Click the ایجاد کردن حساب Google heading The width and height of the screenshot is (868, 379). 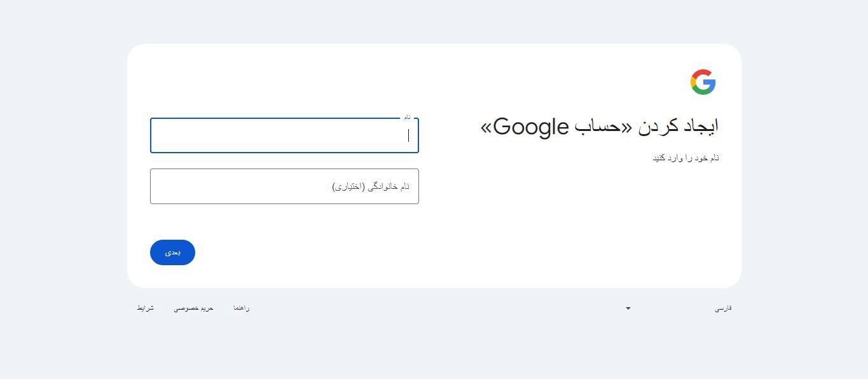coord(599,127)
